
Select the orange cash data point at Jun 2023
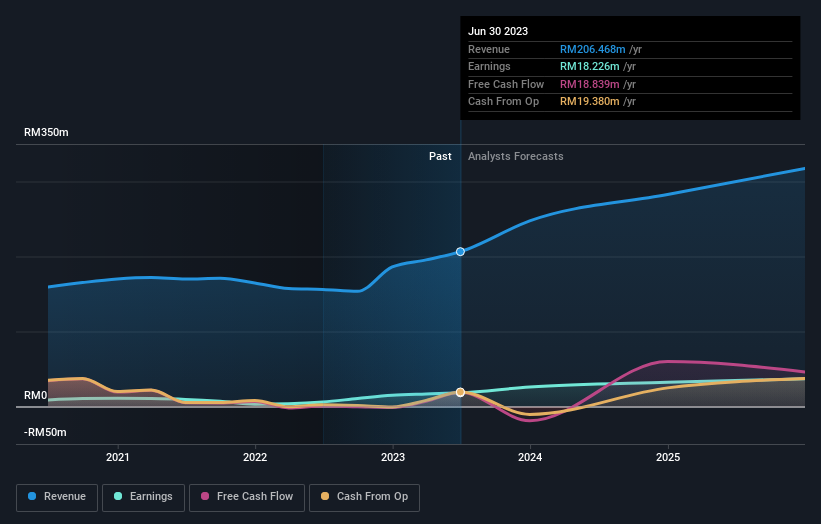pos(460,392)
